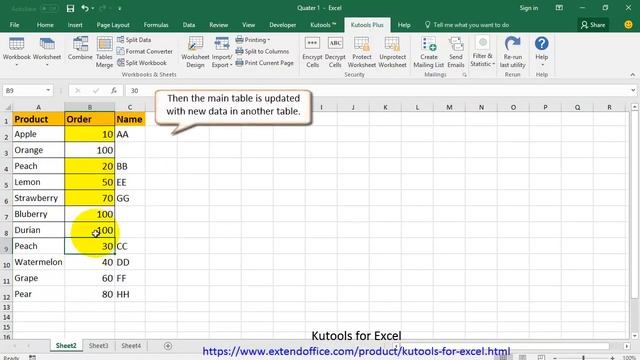Open the Send Emails tool

(x=456, y=52)
